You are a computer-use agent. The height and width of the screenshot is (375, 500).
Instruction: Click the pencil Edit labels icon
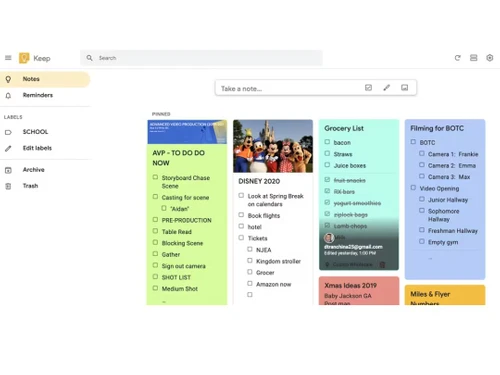pyautogui.click(x=8, y=148)
